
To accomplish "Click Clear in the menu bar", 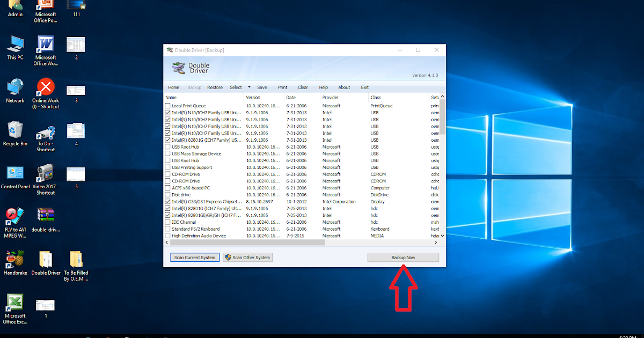I will pos(303,87).
